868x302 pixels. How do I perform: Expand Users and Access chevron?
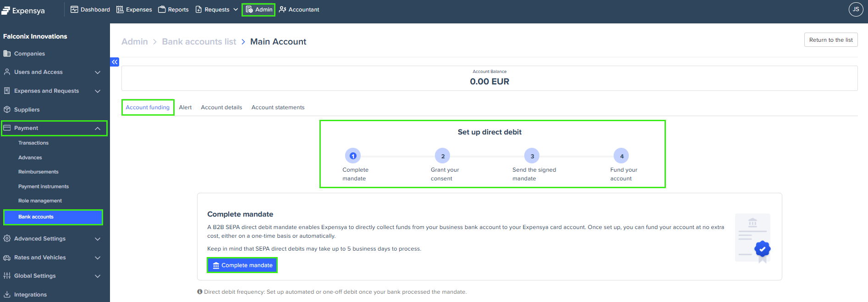point(98,72)
